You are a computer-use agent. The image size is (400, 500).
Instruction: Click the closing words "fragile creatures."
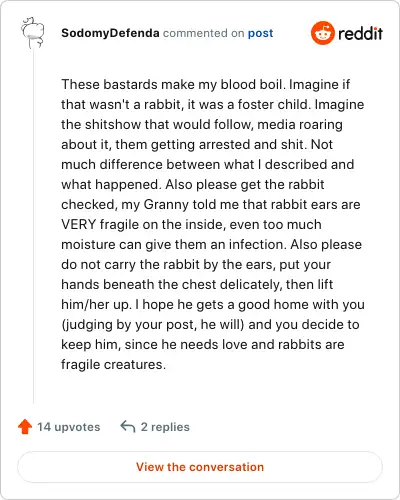(113, 365)
